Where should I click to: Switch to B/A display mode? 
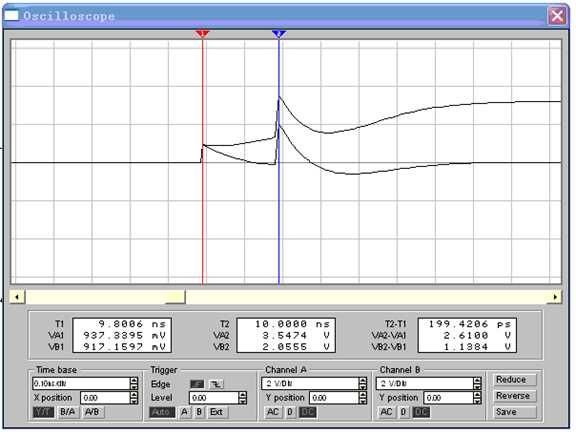[x=67, y=412]
